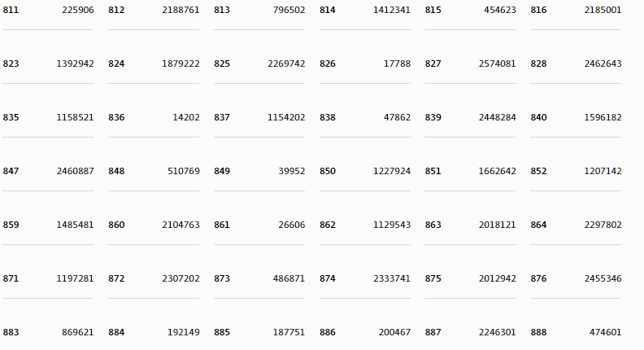644x350 pixels.
Task: Click the entry numbered 883
Action: point(11,332)
